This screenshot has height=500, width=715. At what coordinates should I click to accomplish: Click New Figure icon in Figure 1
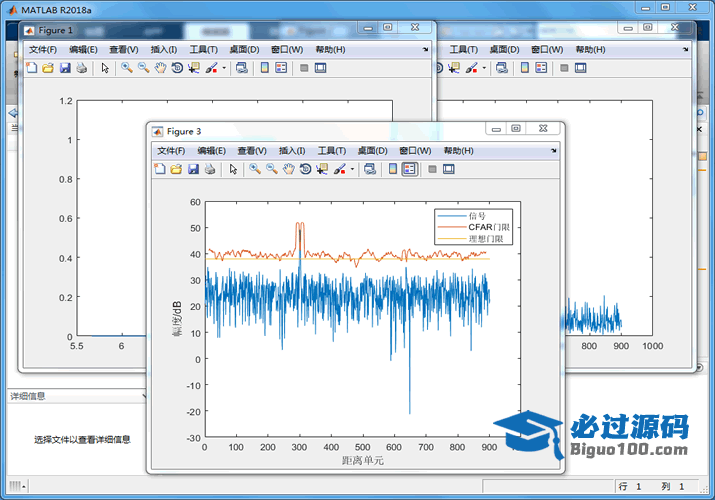[32, 68]
